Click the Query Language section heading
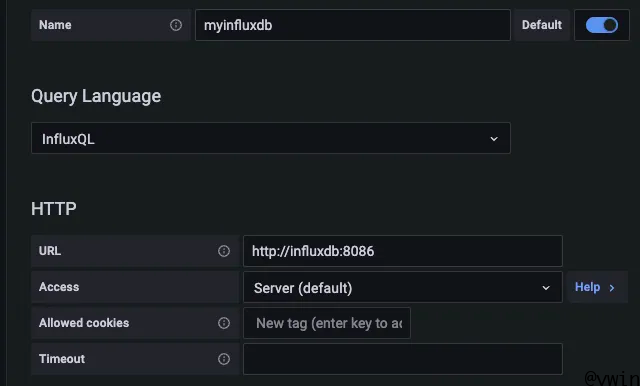 (96, 97)
